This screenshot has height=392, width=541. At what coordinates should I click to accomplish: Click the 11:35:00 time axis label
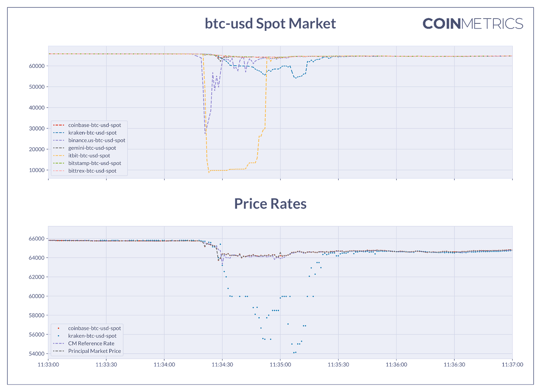(x=280, y=365)
